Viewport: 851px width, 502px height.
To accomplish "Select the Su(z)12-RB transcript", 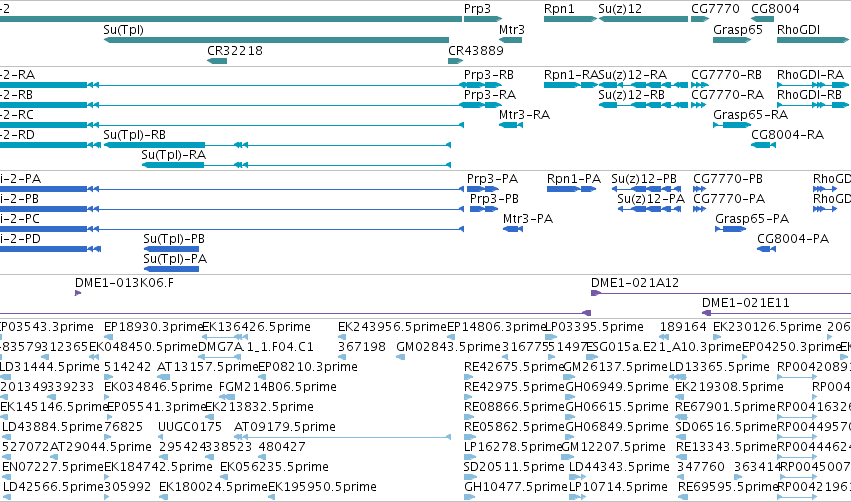I will (631, 95).
